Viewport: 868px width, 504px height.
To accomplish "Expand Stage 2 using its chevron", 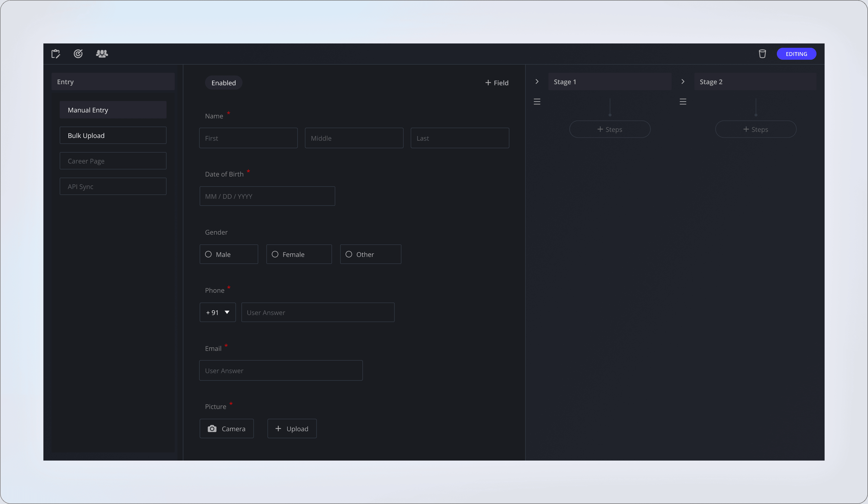I will 683,82.
